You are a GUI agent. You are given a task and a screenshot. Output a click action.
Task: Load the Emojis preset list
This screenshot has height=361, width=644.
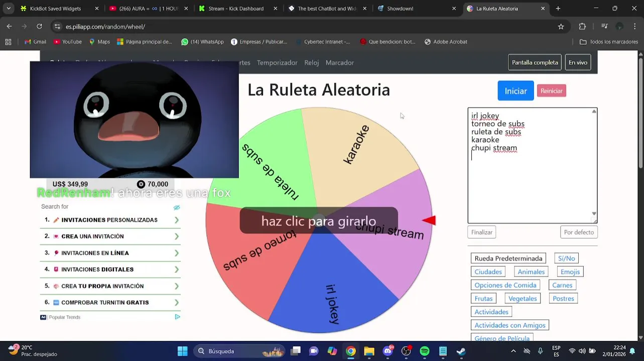pyautogui.click(x=570, y=272)
